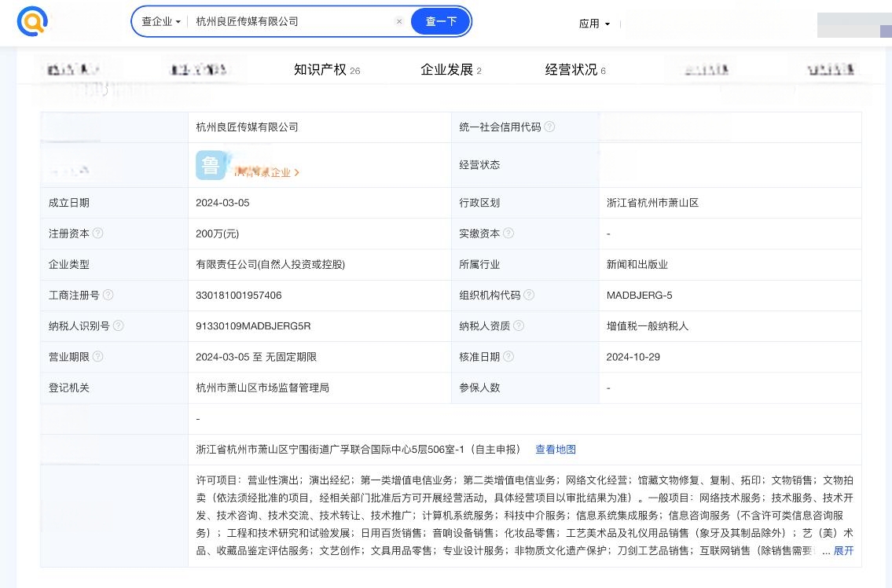Switch to the 企业发展 tab
Viewport: 892px width, 588px height.
451,70
